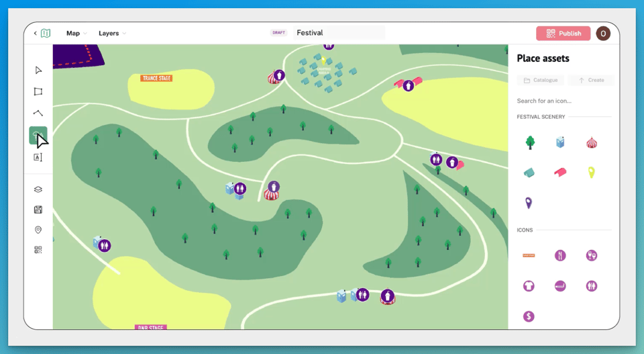Click the save floppy disk icon
The height and width of the screenshot is (354, 644).
pyautogui.click(x=38, y=210)
